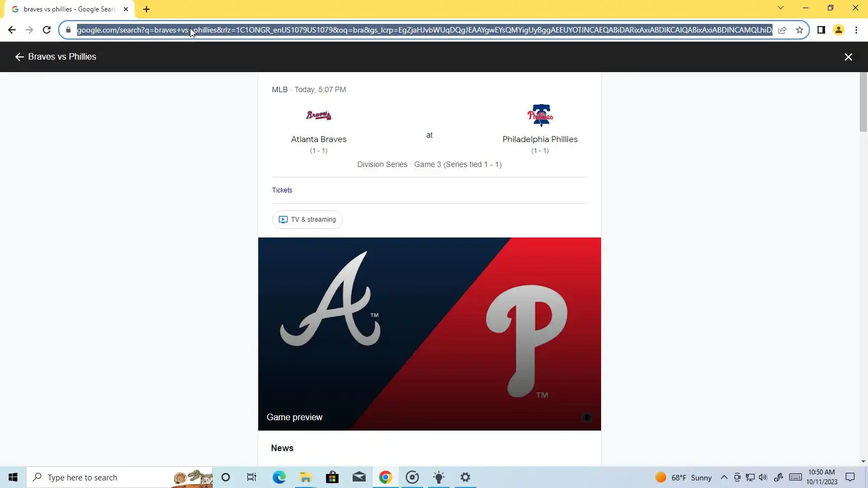This screenshot has width=868, height=488.
Task: Click the taskbar search box
Action: pos(119,477)
